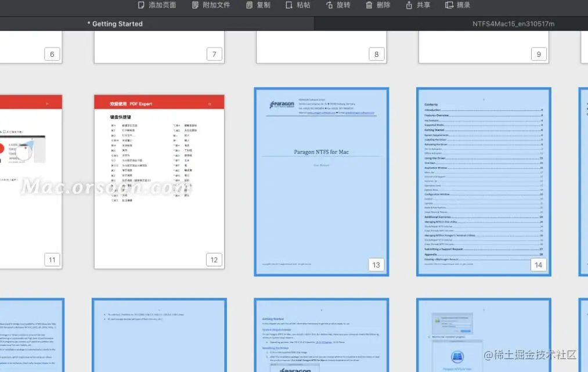
Task: Click the page number badge 13
Action: [x=376, y=265]
